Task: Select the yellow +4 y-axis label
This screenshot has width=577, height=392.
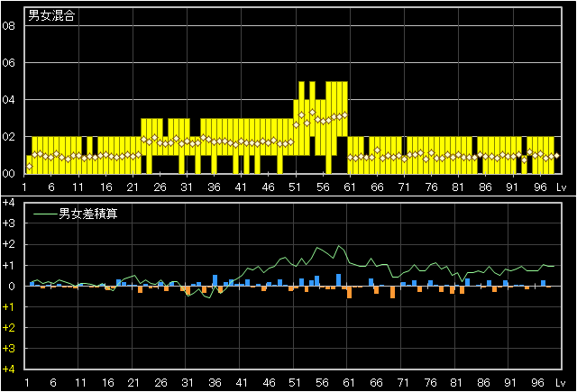Action: coord(8,369)
